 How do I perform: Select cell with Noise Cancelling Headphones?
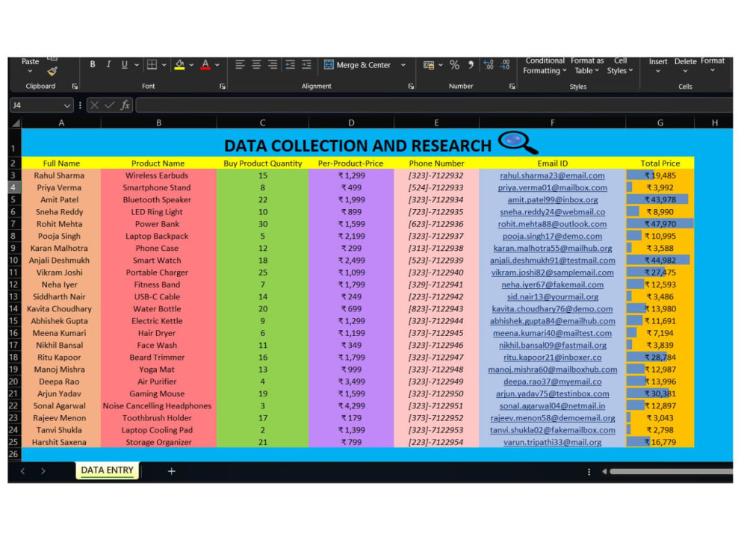pyautogui.click(x=157, y=405)
